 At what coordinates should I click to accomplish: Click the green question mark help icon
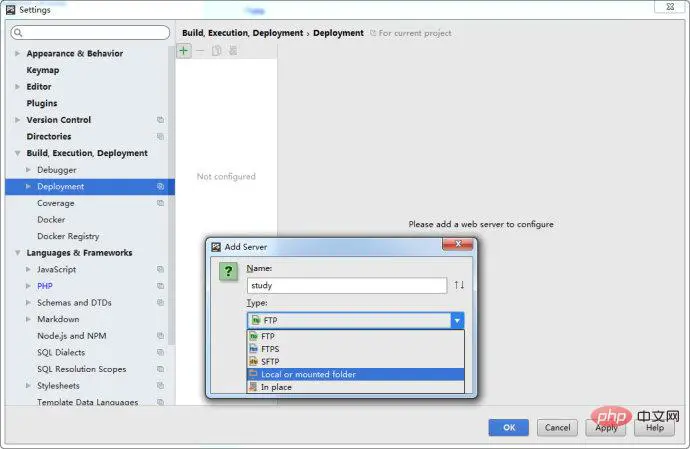coord(229,271)
